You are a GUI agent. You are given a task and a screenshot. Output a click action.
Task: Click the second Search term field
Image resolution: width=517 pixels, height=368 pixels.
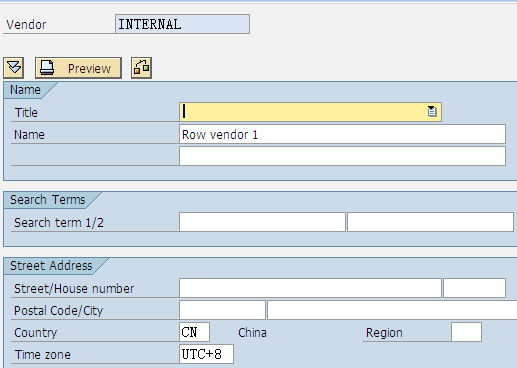pyautogui.click(x=430, y=222)
